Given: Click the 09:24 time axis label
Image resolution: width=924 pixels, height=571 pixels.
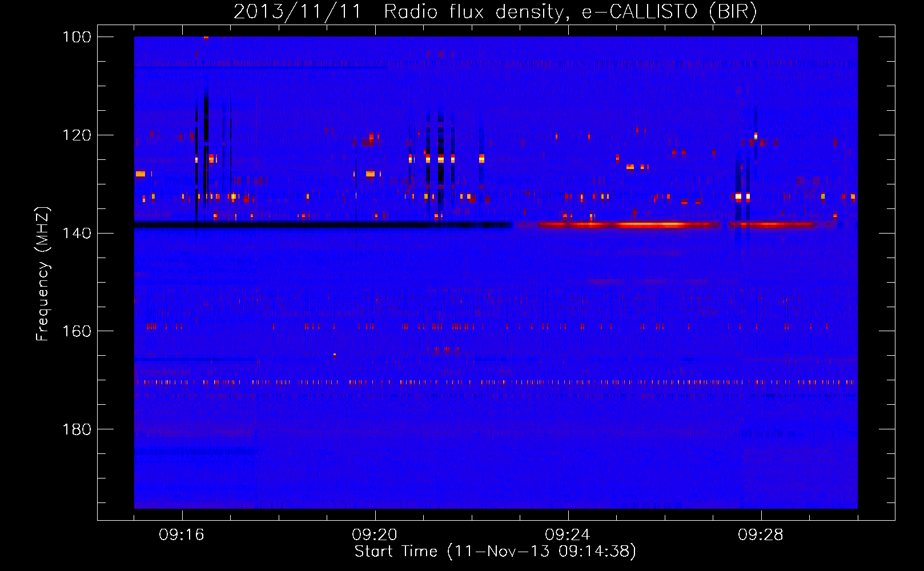Looking at the screenshot, I should 568,534.
